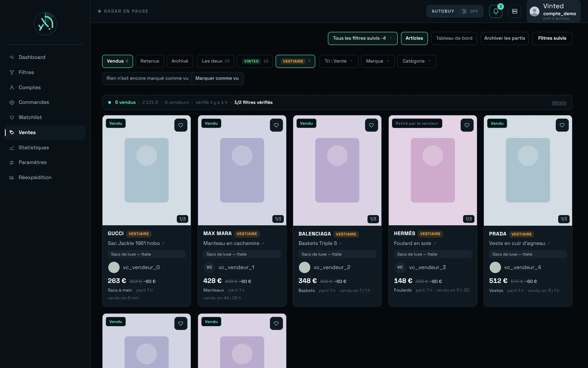The image size is (588, 368).
Task: Open external link arrow beside Manteau en cachemire
Action: 263,244
